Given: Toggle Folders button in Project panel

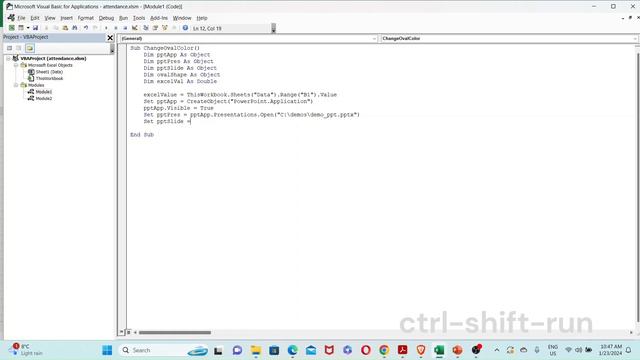Looking at the screenshot, I should [x=29, y=48].
